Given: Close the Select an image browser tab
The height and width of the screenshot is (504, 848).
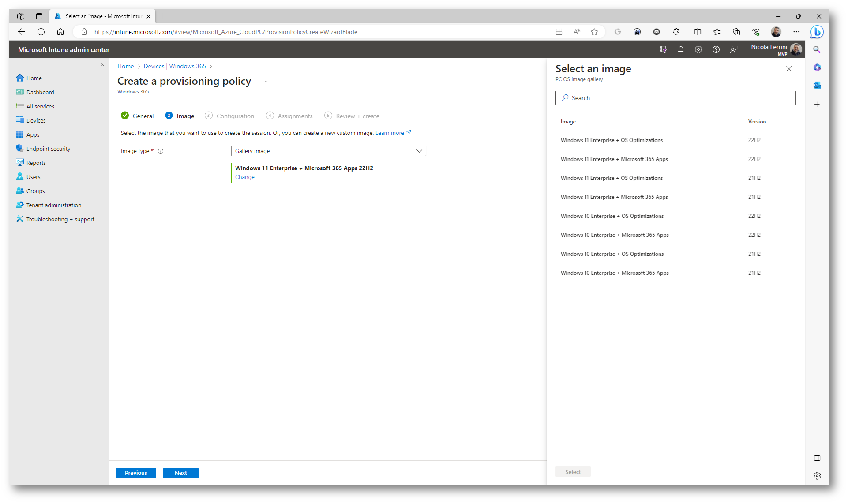Looking at the screenshot, I should tap(148, 16).
